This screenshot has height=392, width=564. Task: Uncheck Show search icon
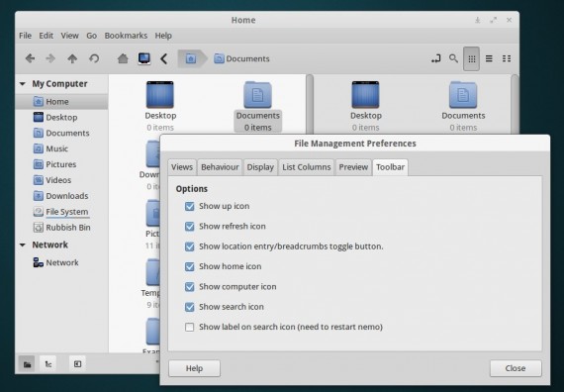coord(190,307)
